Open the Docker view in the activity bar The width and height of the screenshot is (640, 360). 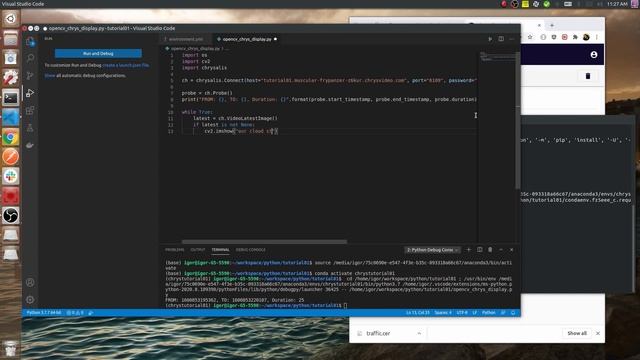30,145
